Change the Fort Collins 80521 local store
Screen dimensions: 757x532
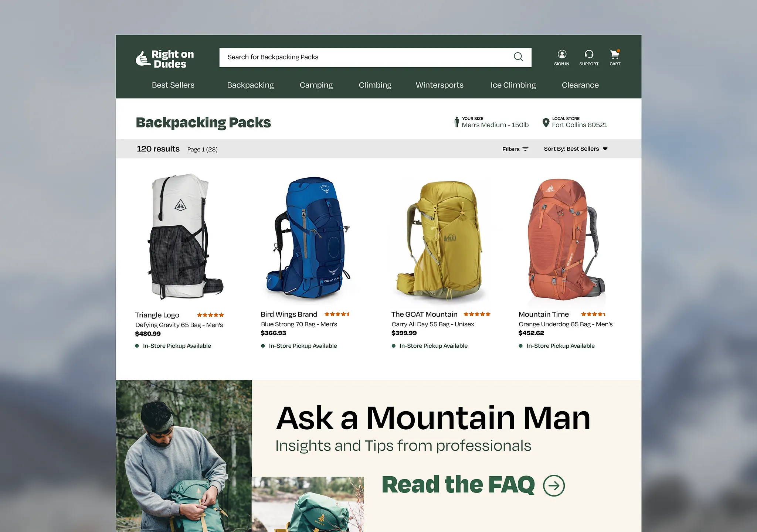point(580,125)
